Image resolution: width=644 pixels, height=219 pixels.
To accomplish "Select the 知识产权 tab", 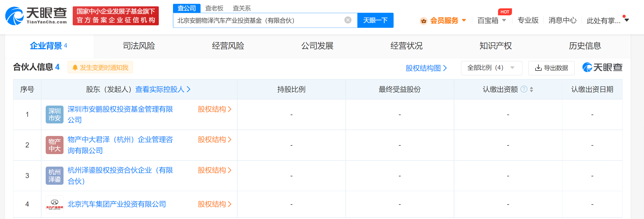I will coord(496,46).
